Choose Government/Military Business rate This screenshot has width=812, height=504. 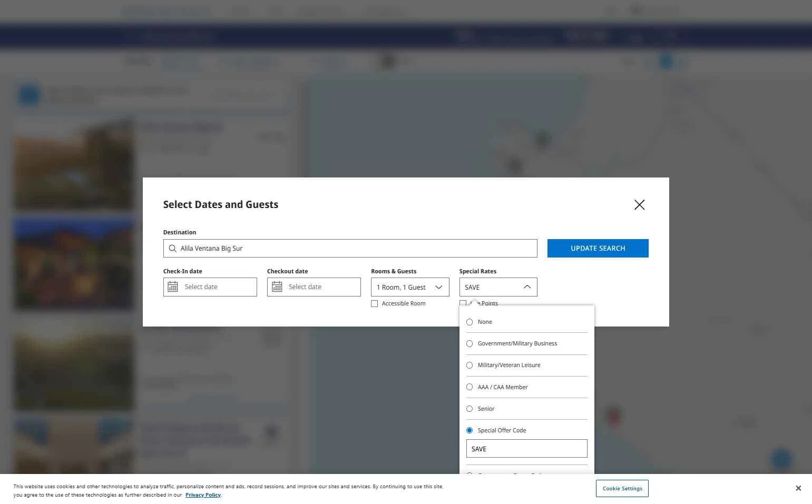pos(469,344)
